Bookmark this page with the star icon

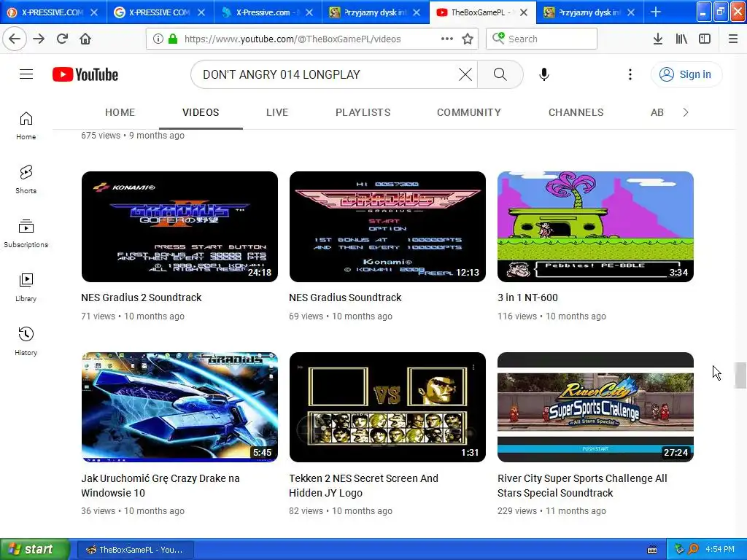[468, 39]
